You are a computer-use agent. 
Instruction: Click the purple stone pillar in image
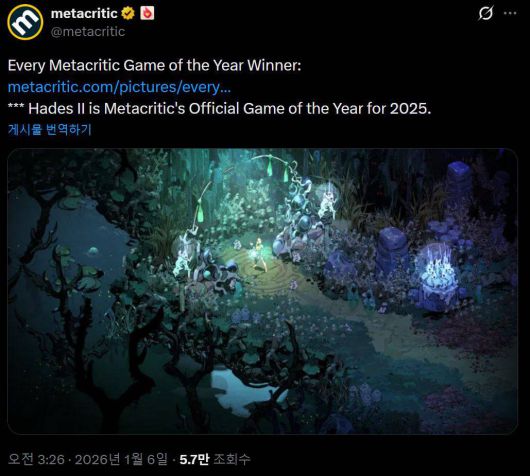coord(392,249)
